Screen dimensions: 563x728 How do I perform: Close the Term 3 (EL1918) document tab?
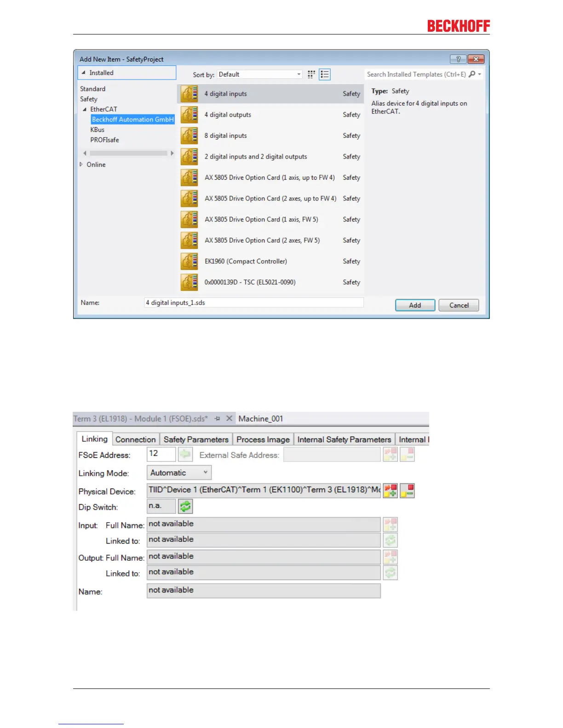pyautogui.click(x=229, y=419)
